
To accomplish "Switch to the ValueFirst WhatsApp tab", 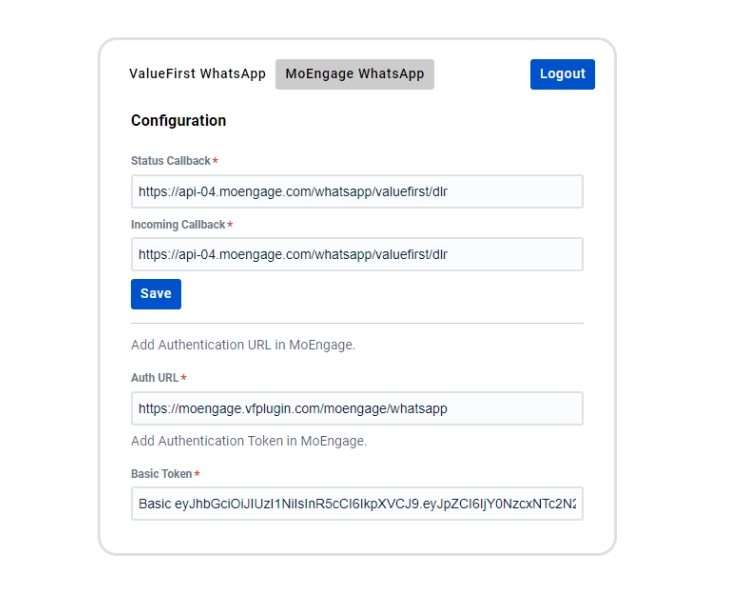I will coord(197,74).
